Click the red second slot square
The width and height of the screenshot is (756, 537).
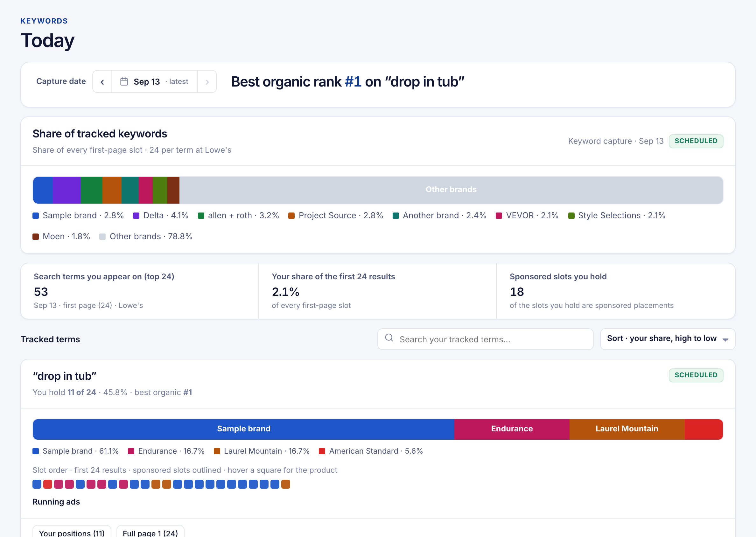point(48,485)
